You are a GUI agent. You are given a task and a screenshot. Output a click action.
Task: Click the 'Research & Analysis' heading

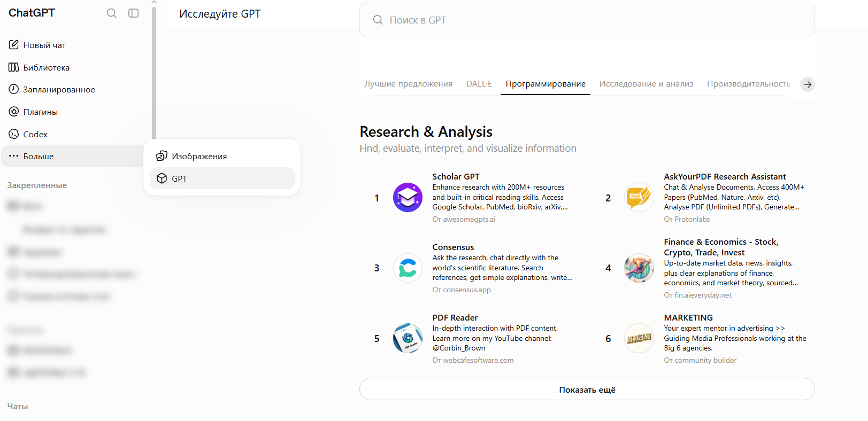426,131
